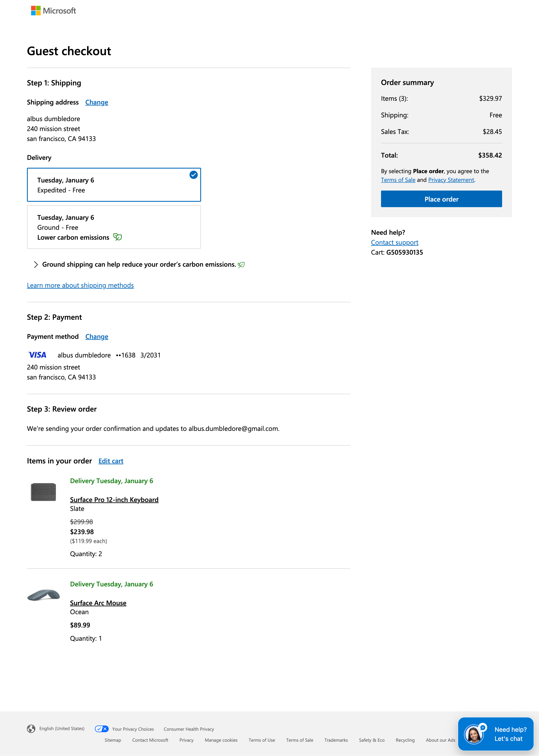Open the Let's chat help widget
Viewport: 539px width, 756px height.
point(495,734)
